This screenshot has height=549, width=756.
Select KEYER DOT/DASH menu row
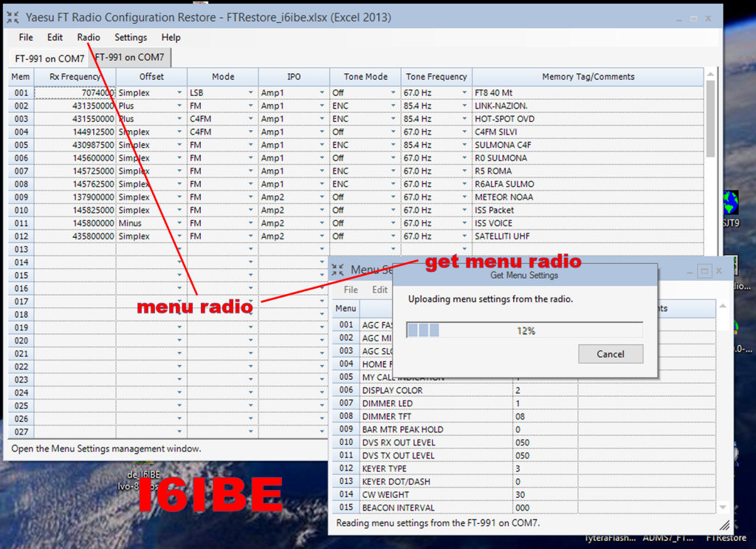click(x=523, y=481)
